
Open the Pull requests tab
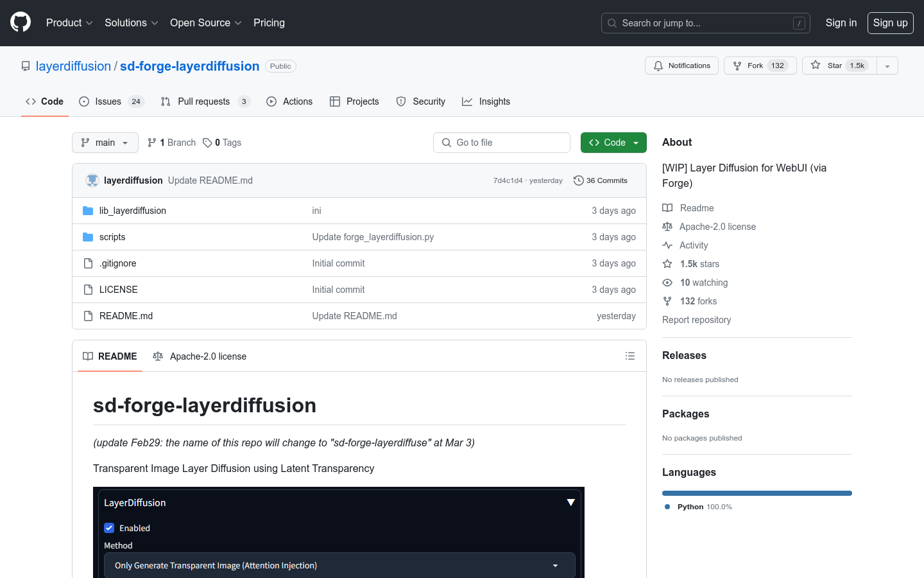203,101
